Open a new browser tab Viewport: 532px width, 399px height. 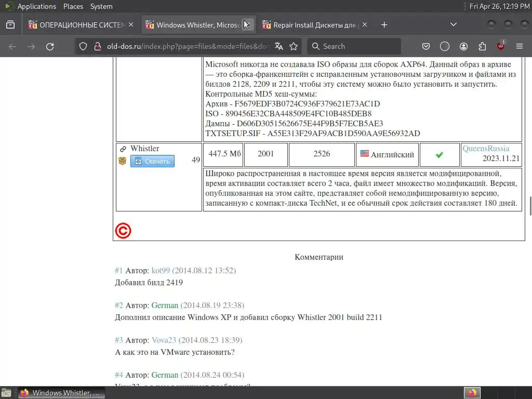coord(384,25)
